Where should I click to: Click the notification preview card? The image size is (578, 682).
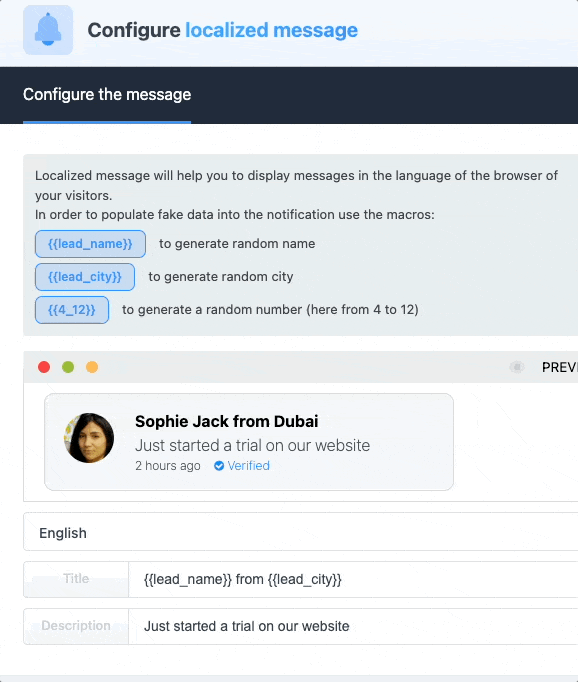pyautogui.click(x=249, y=442)
